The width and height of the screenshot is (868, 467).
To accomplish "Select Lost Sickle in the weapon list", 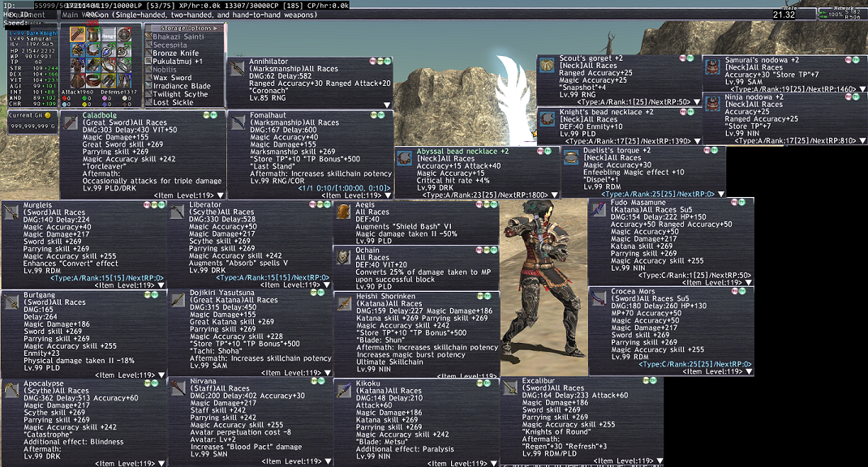I will click(x=174, y=102).
